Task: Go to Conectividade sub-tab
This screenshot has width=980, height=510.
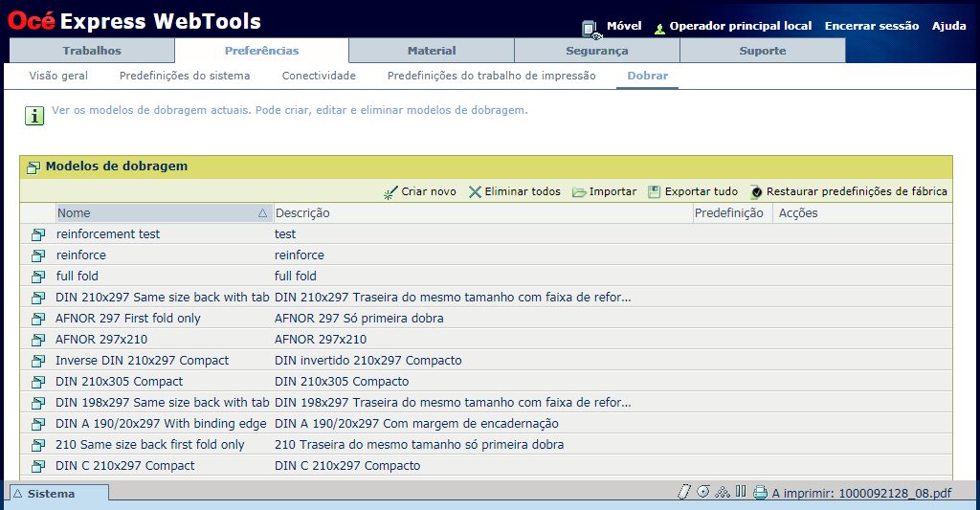Action: click(319, 76)
